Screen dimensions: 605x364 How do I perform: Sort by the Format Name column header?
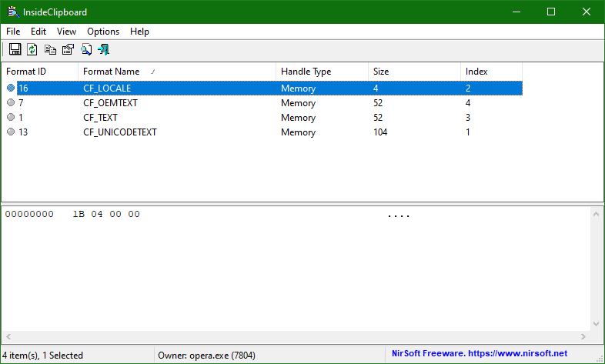click(177, 72)
